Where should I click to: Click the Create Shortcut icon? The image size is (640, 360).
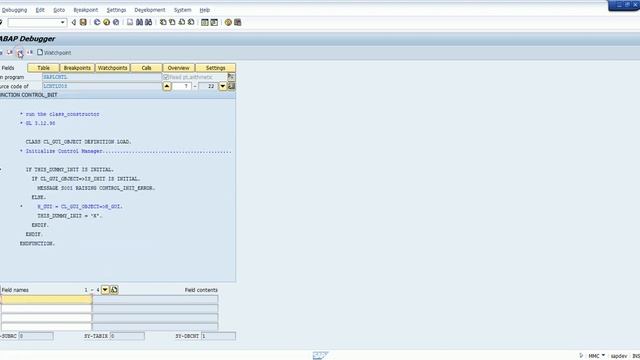(214, 22)
